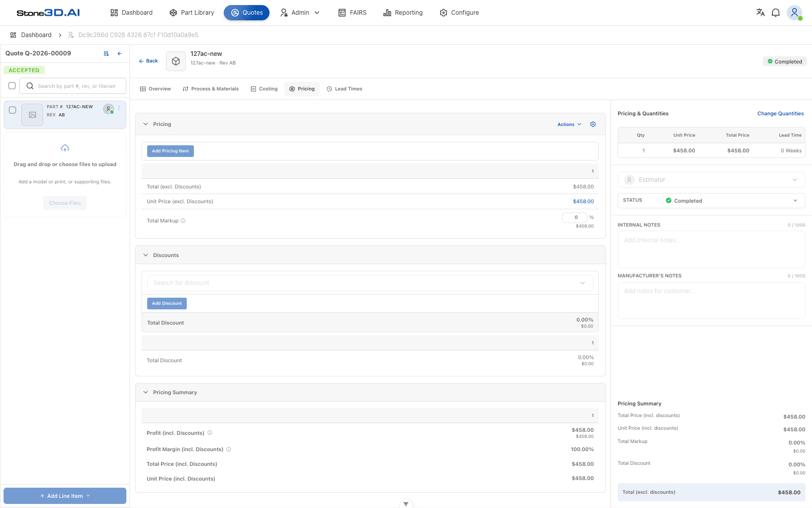Click the Change Quantities link

point(781,114)
